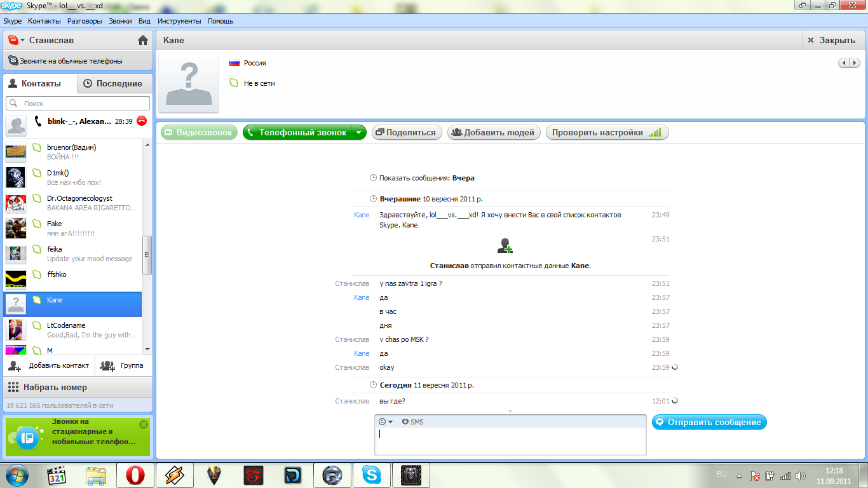Click the message 'y nas zavtra 1 igra ?'
This screenshot has width=868, height=488.
tap(410, 283)
